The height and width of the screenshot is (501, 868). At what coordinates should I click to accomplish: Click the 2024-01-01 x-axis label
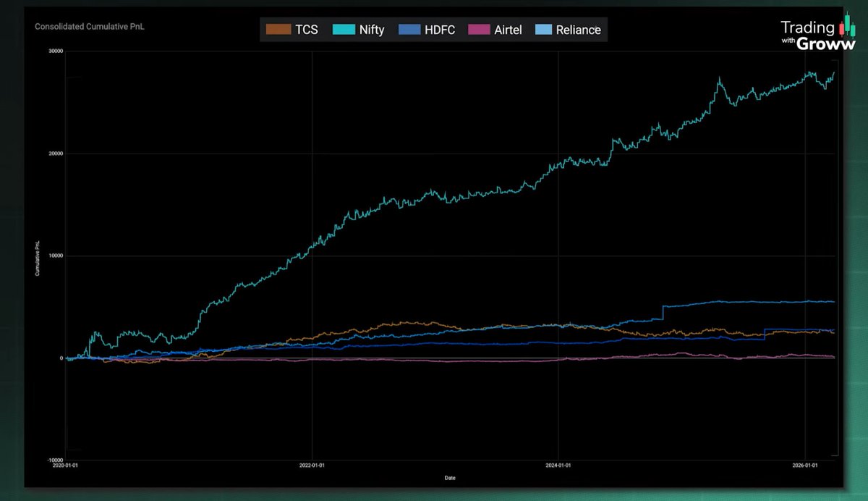click(558, 467)
